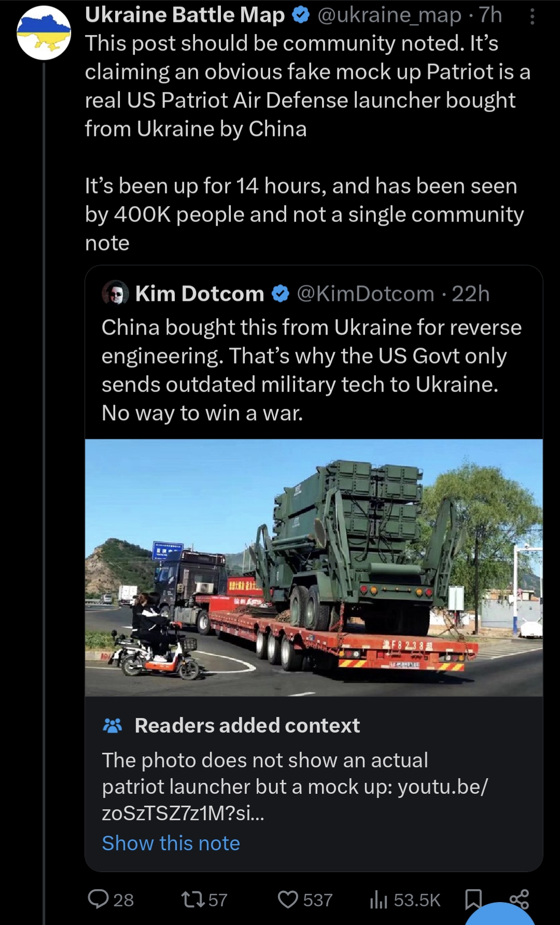Tap the share icon
This screenshot has height=925, width=560.
point(519,899)
